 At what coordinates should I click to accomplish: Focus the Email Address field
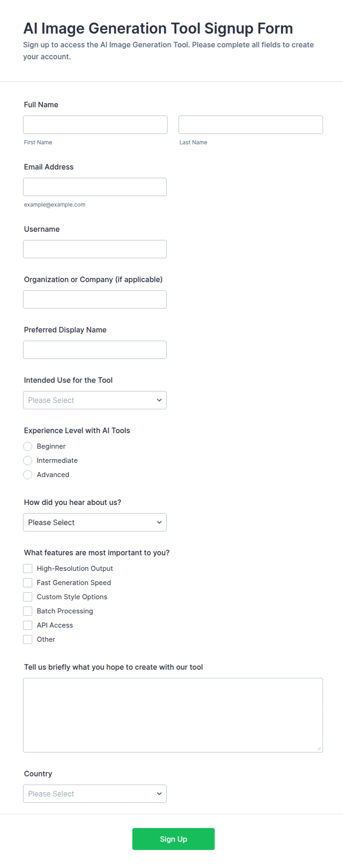click(95, 187)
